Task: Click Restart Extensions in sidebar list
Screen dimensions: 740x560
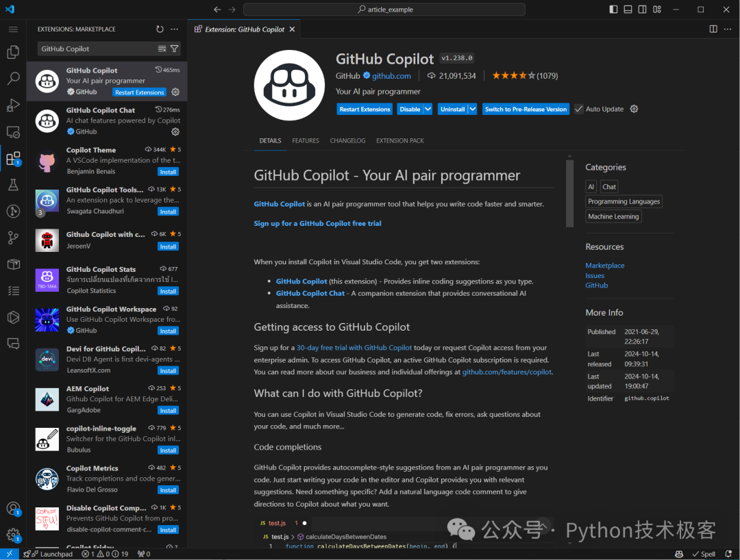Action: tap(140, 92)
